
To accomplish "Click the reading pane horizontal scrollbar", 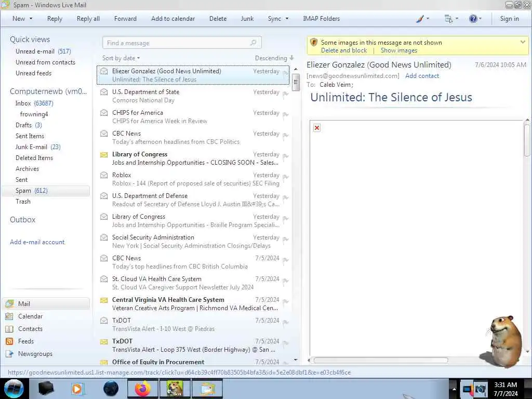I will [380, 361].
